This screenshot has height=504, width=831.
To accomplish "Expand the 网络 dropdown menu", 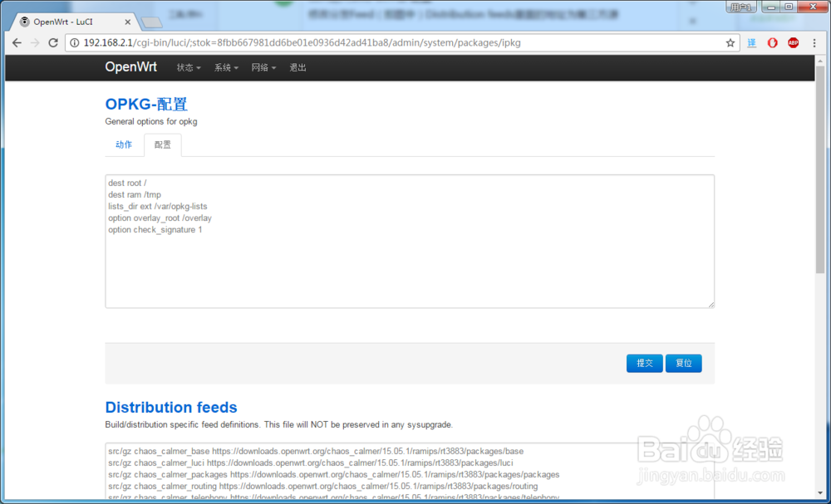I will coord(263,68).
